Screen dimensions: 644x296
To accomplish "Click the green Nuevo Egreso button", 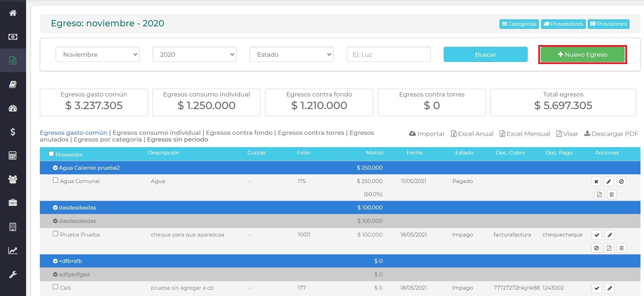I will (x=582, y=55).
